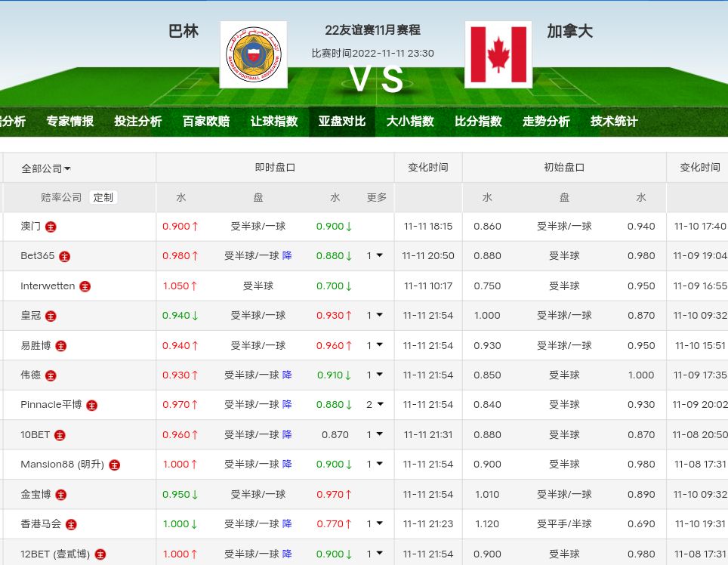Go to the 大小指数 tab

[410, 122]
